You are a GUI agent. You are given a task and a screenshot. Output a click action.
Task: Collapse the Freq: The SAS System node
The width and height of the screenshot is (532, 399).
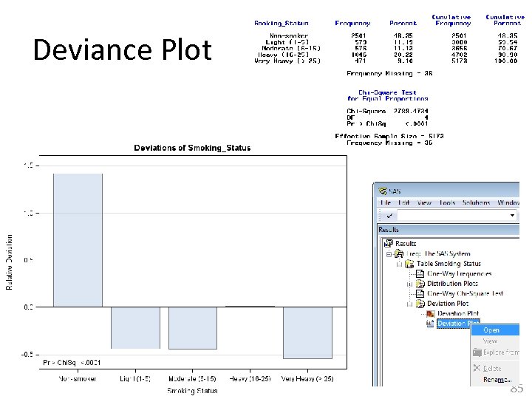coord(389,254)
